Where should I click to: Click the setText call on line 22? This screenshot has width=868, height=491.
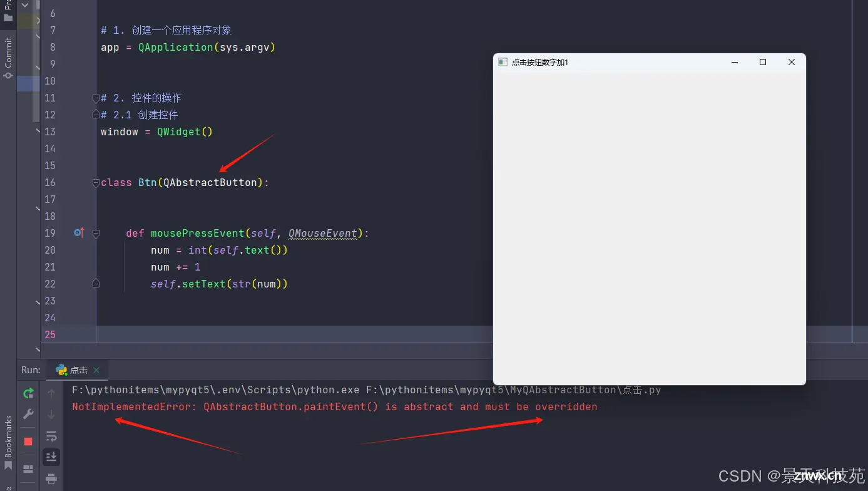[x=204, y=284]
